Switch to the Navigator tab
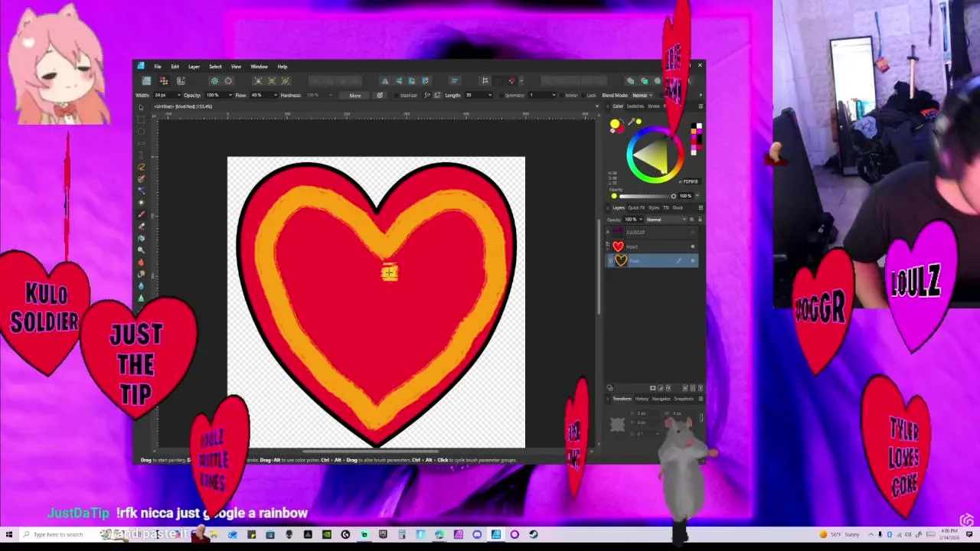This screenshot has width=980, height=551. [x=661, y=399]
